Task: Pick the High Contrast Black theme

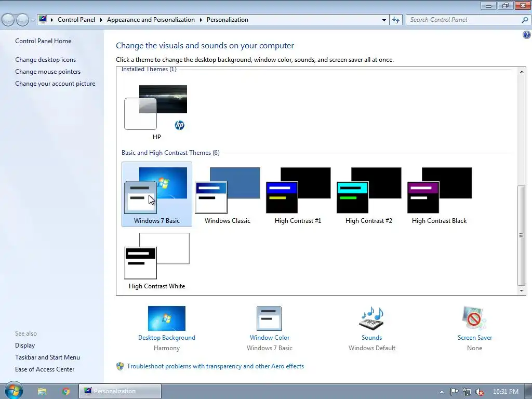Action: (x=439, y=194)
